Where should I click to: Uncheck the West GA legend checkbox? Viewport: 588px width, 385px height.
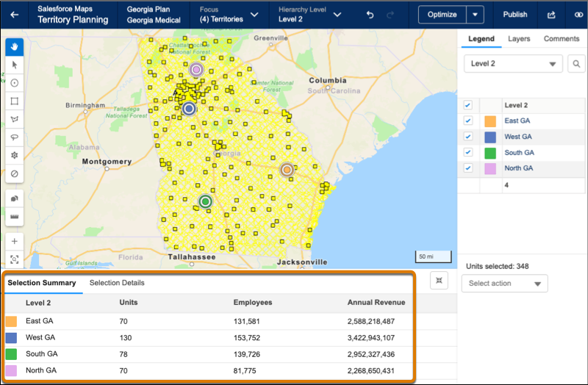[x=467, y=137]
